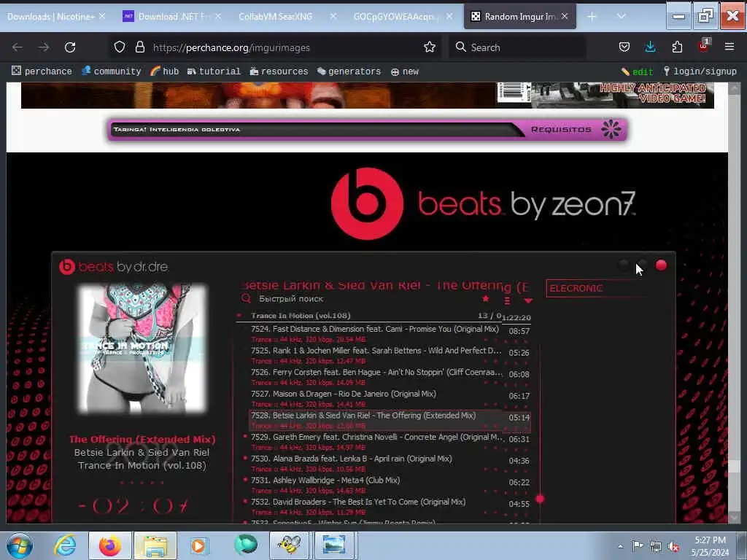This screenshot has height=560, width=747.
Task: Open the generators link
Action: tap(349, 71)
